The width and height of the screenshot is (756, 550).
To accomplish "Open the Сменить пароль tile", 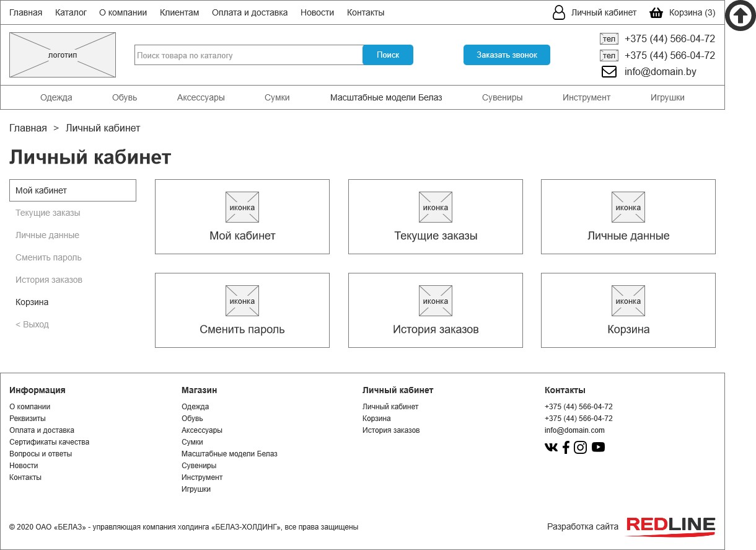I will pos(242,311).
